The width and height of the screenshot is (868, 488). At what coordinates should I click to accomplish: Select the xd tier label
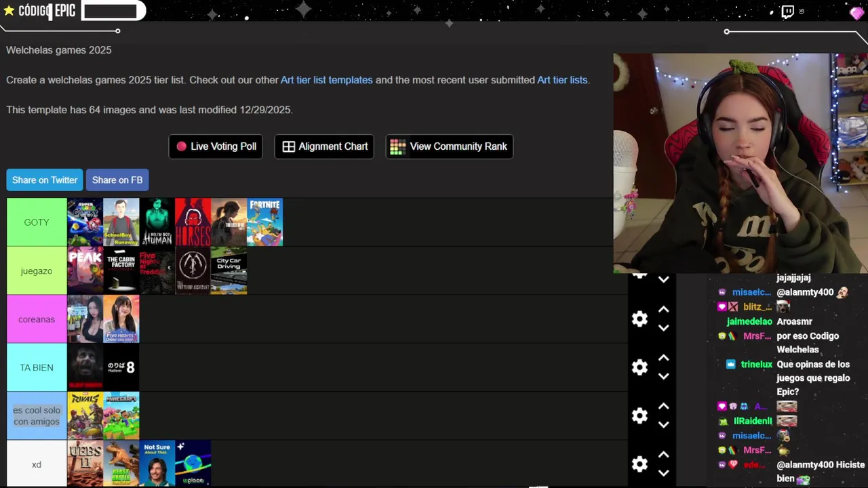point(37,464)
